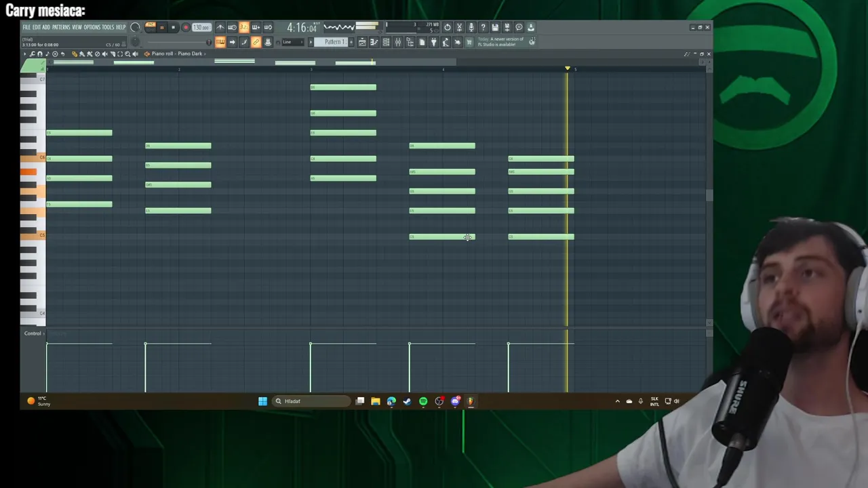Open the mixer view icon
Image resolution: width=868 pixels, height=488 pixels.
tap(398, 42)
